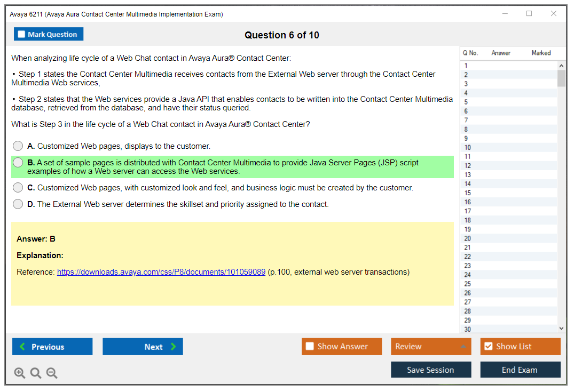This screenshot has width=574, height=392.
Task: Choose radio button for answer C
Action: 18,188
